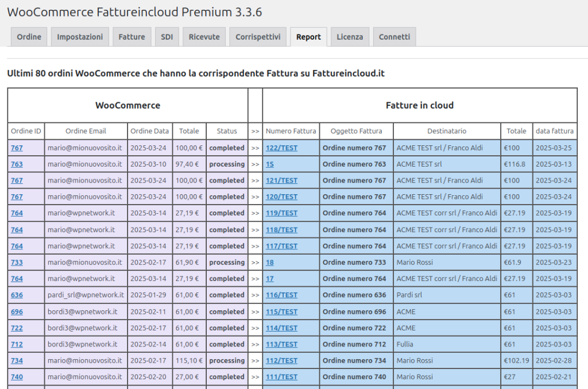
Task: View invoice 114/TEST
Action: coord(281,328)
